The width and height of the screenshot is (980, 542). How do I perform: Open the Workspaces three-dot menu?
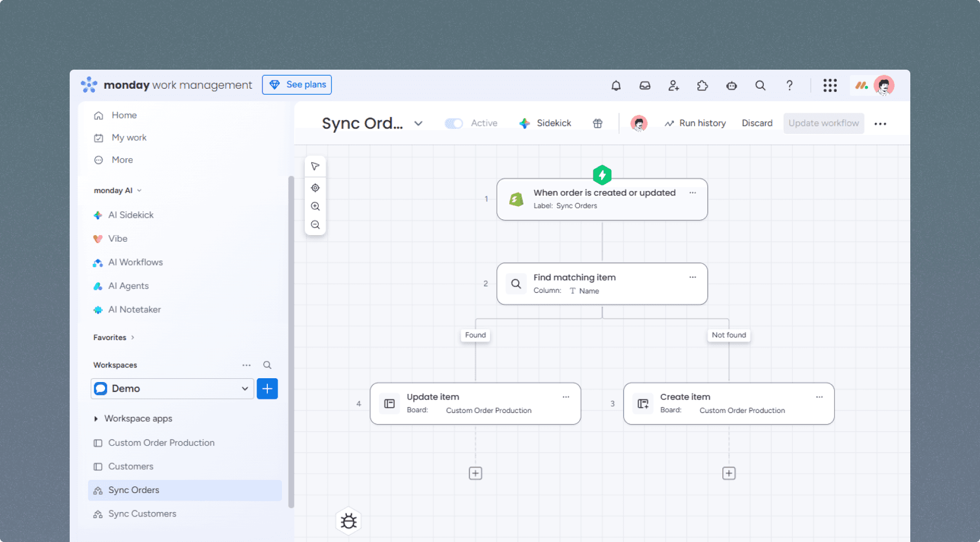pos(247,365)
